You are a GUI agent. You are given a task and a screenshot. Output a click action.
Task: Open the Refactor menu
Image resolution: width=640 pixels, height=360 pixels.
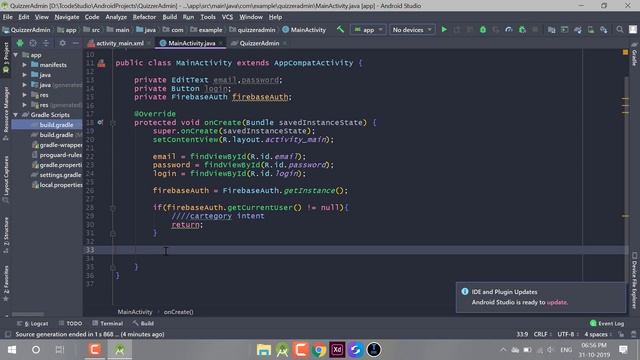(x=144, y=17)
